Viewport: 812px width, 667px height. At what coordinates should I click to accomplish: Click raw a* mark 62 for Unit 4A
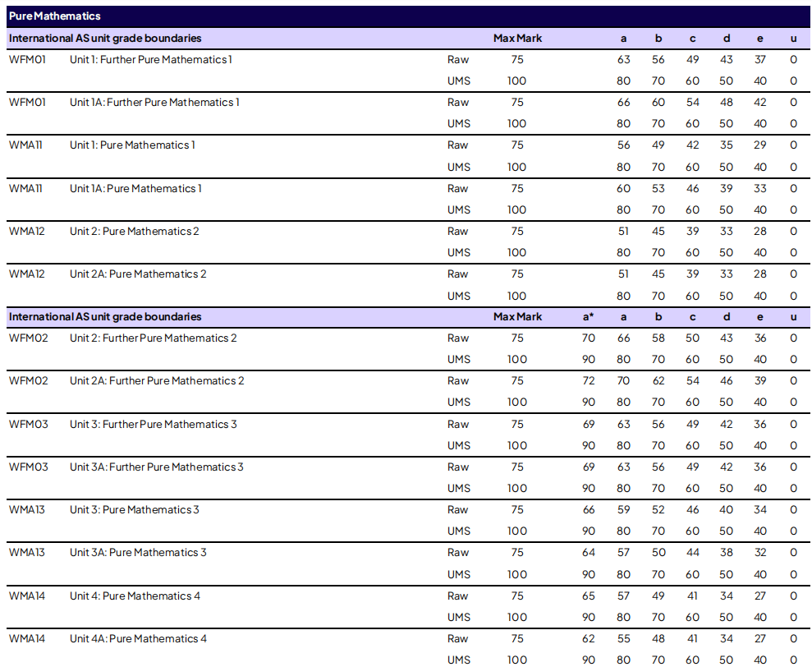(x=589, y=639)
